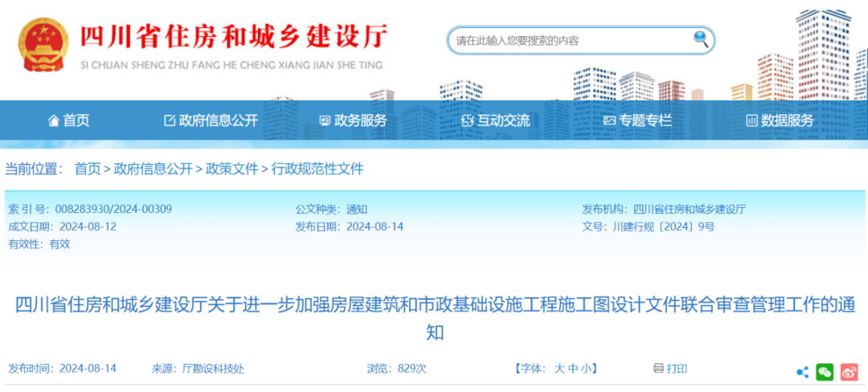This screenshot has width=868, height=392.
Task: Click the share icon
Action: [802, 372]
